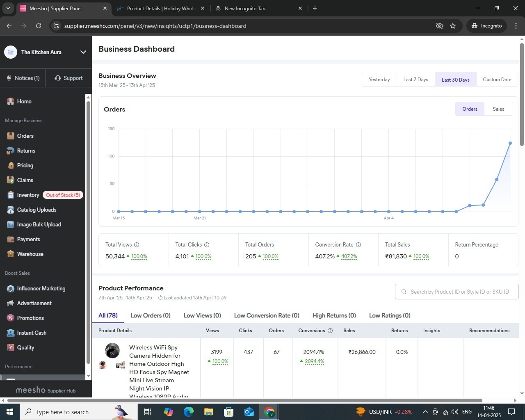Image resolution: width=525 pixels, height=420 pixels.
Task: Select Last 7 Days range
Action: coord(415,80)
